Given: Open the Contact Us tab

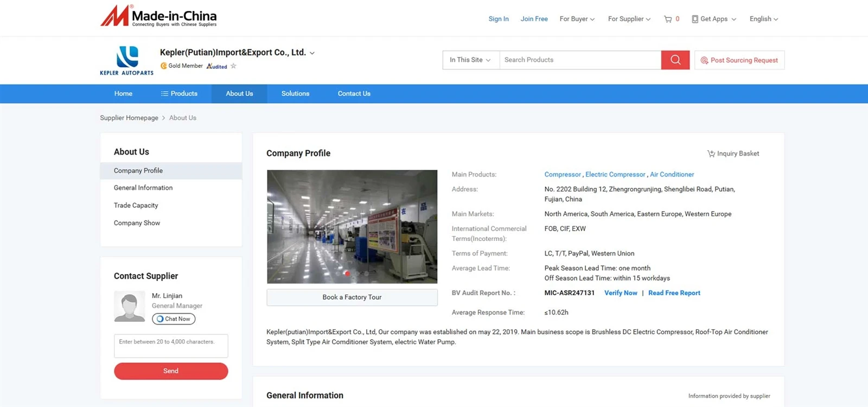Looking at the screenshot, I should (x=354, y=94).
